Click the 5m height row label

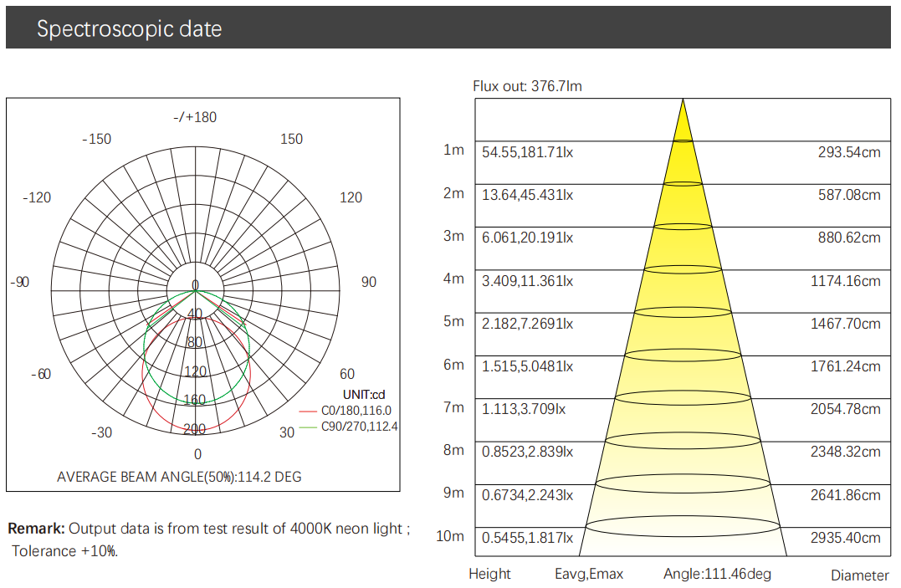coord(453,322)
